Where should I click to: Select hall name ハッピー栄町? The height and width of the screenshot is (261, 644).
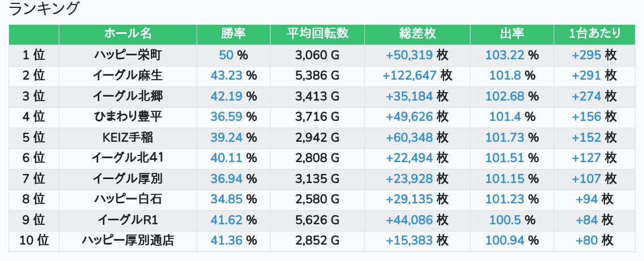[x=128, y=55]
